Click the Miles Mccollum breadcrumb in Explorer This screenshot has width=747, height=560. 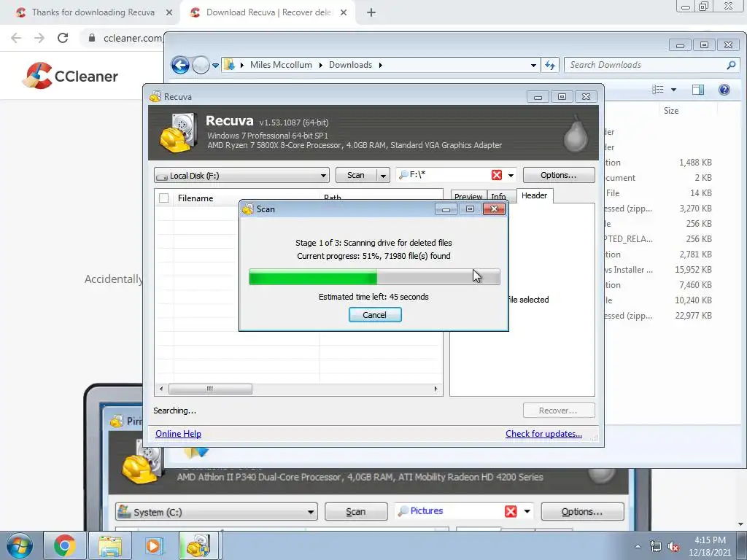coord(281,65)
